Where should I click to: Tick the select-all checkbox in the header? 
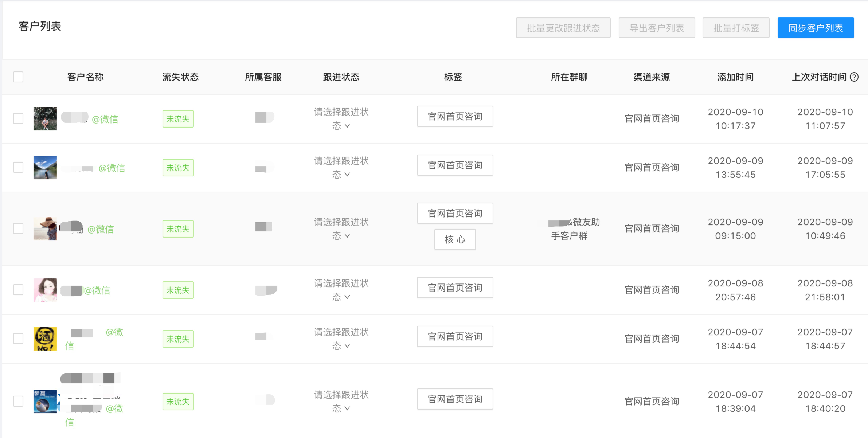pos(18,77)
